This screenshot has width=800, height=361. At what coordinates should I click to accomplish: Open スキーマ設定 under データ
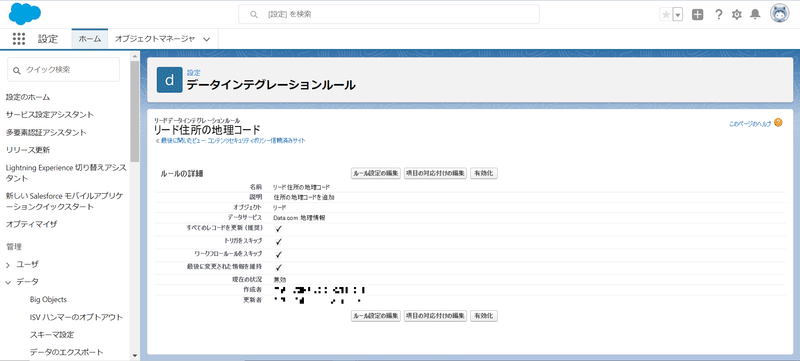[52, 335]
